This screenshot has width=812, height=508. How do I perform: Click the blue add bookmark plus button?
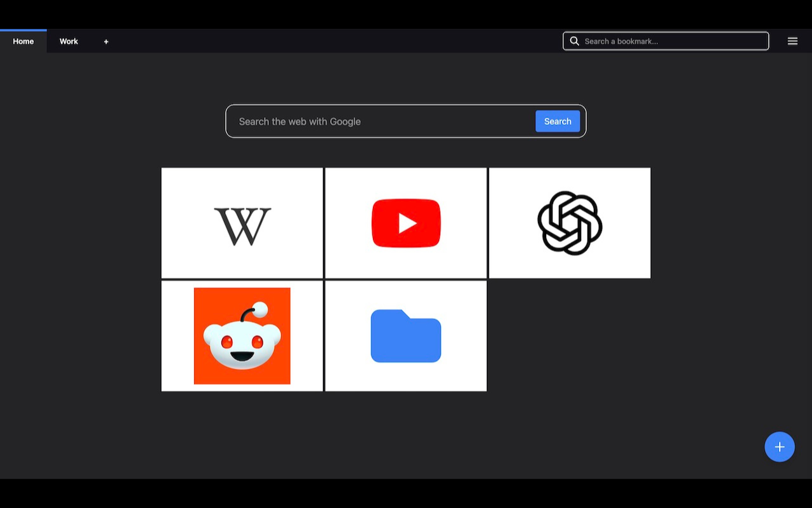(x=780, y=447)
